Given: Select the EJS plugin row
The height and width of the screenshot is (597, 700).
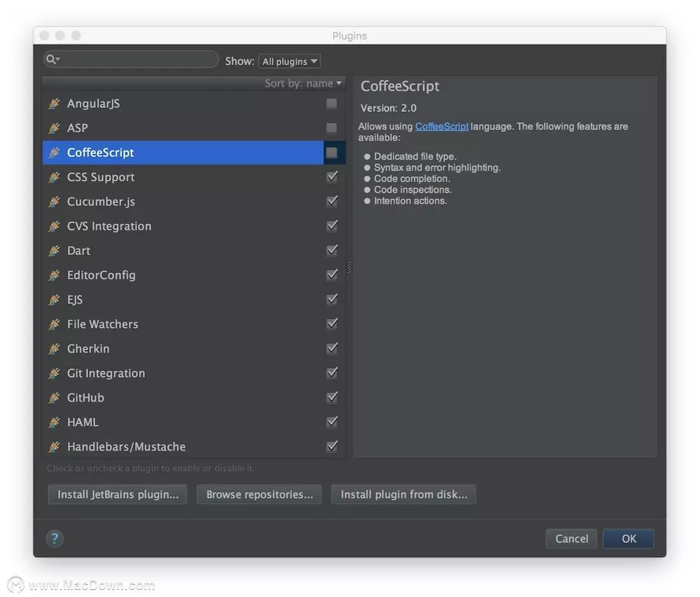Looking at the screenshot, I should point(194,300).
